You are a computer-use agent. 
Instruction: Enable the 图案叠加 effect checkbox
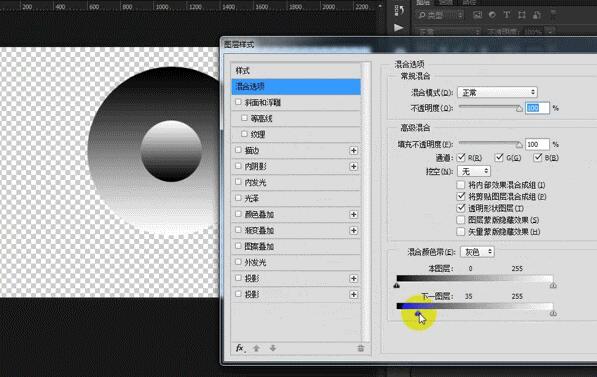pyautogui.click(x=238, y=246)
